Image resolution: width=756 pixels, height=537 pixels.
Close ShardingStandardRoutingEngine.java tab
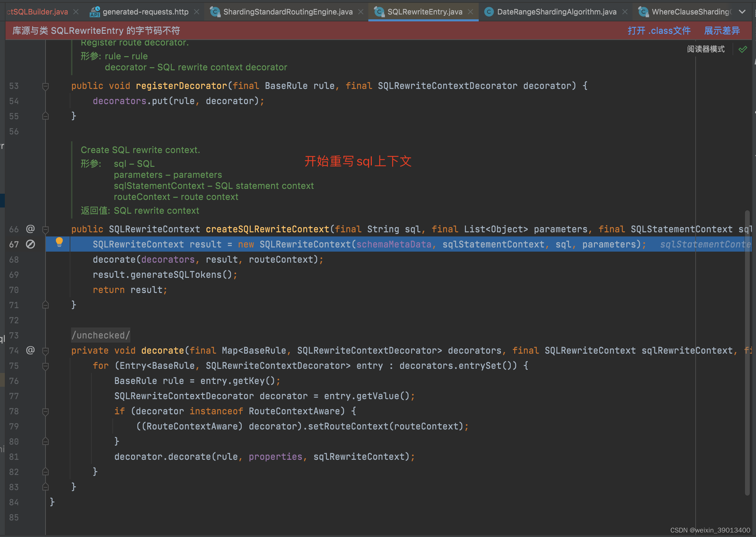click(361, 12)
